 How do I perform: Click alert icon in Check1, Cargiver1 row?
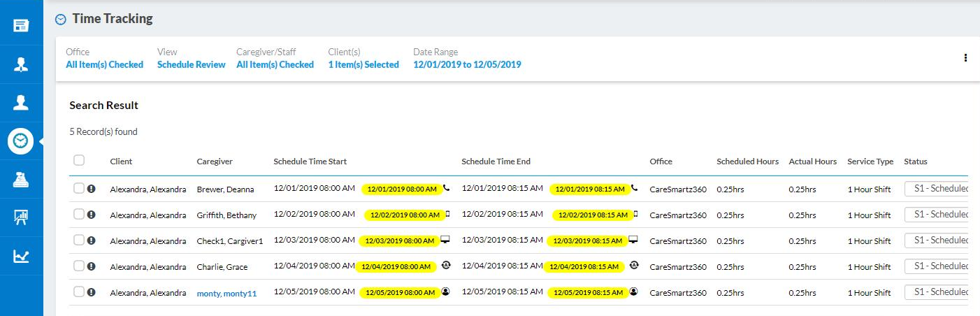point(91,240)
